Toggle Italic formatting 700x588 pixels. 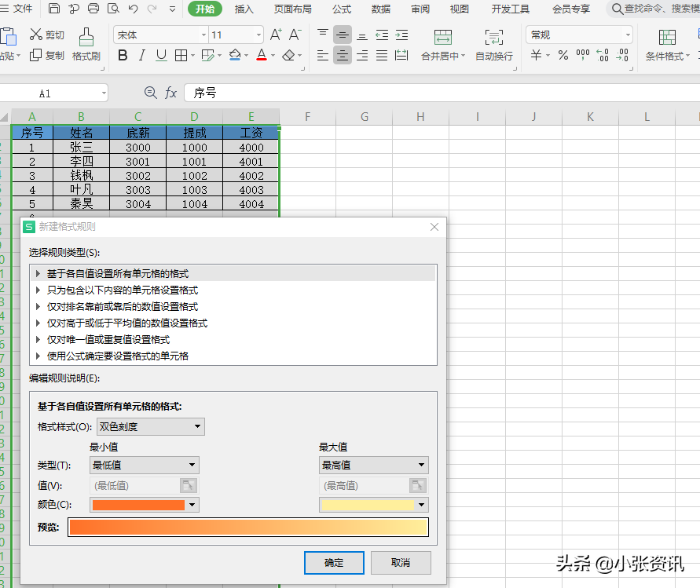[x=142, y=55]
